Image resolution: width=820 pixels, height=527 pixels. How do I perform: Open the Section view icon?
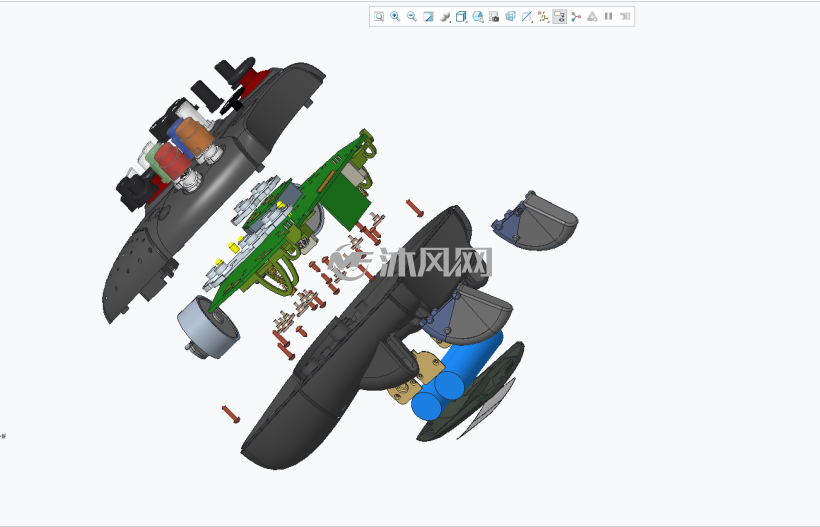527,17
